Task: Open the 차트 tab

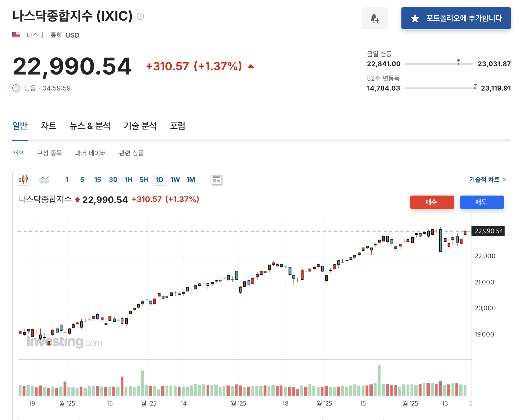Action: pos(48,126)
